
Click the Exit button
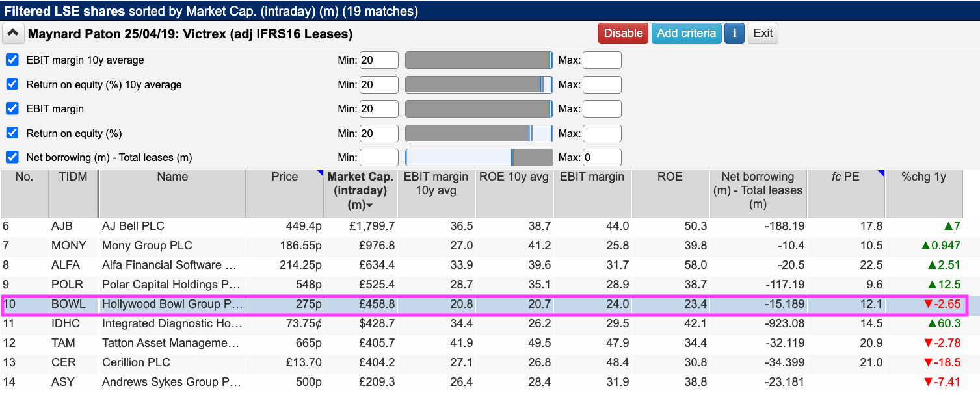pyautogui.click(x=763, y=33)
